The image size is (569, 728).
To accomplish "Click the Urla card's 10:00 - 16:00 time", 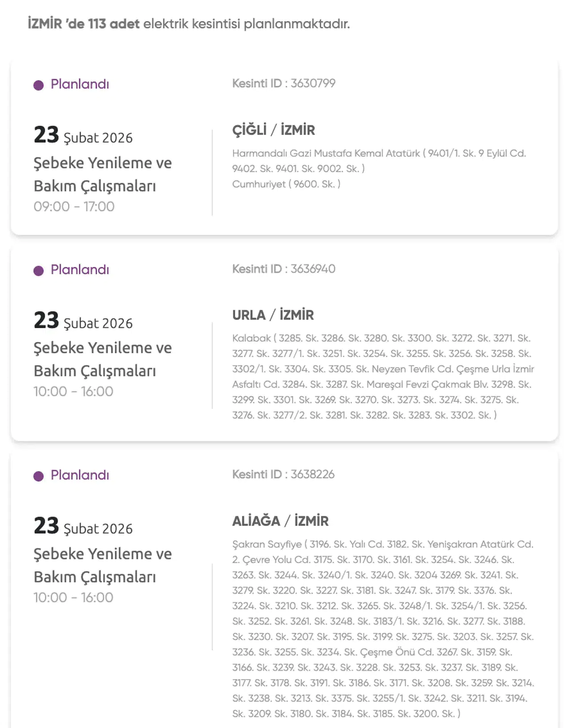I will point(73,391).
